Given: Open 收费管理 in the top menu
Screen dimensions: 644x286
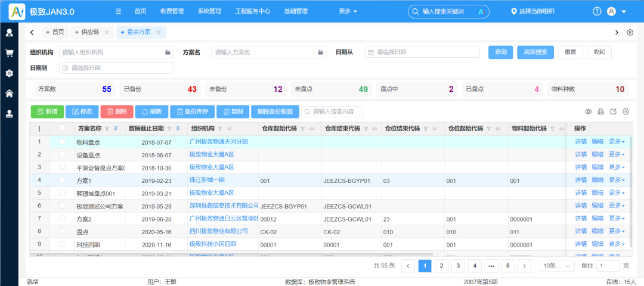Looking at the screenshot, I should (x=172, y=11).
